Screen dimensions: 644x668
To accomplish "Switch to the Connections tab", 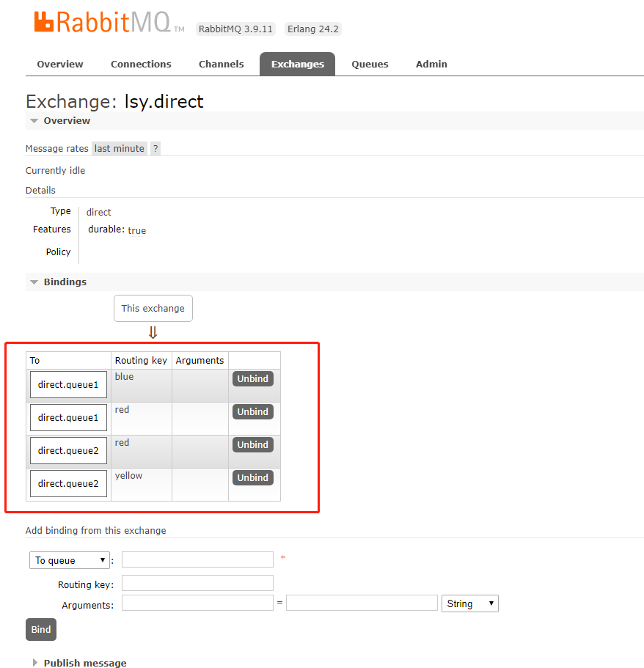I will coord(141,64).
